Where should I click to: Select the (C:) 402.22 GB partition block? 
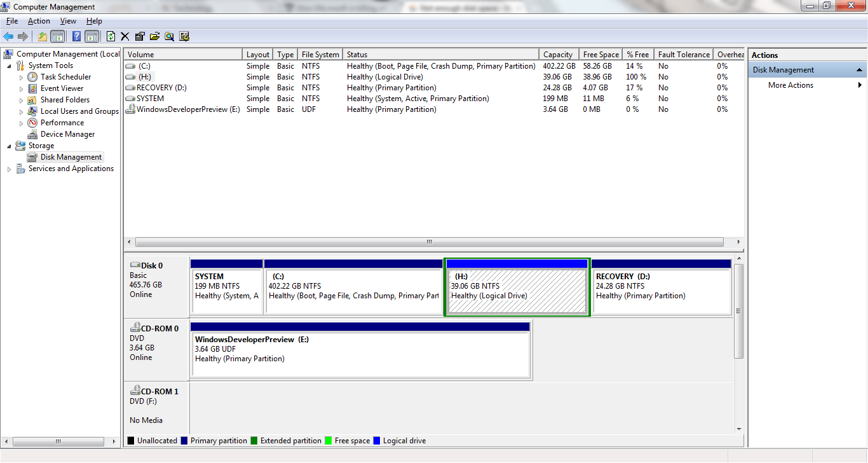(x=353, y=286)
